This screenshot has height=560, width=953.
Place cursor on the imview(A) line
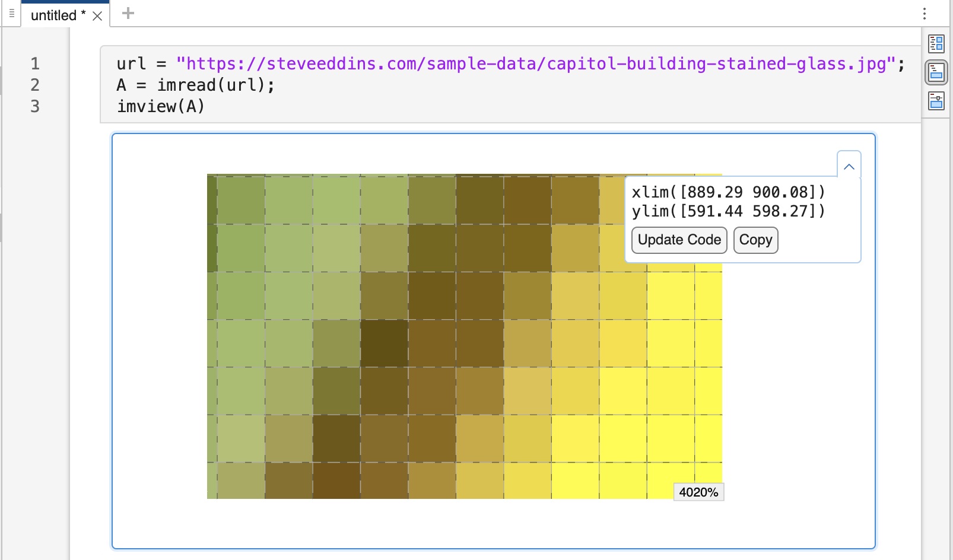(x=161, y=106)
